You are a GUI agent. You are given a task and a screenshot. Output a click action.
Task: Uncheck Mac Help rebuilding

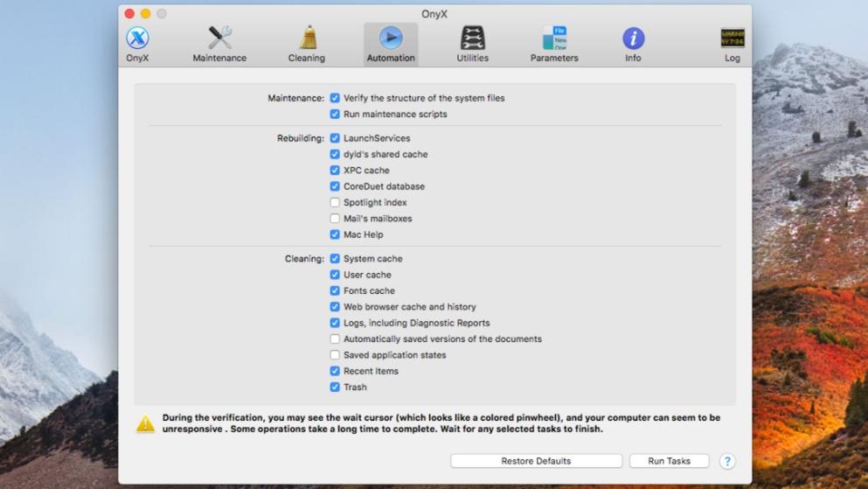pyautogui.click(x=335, y=234)
